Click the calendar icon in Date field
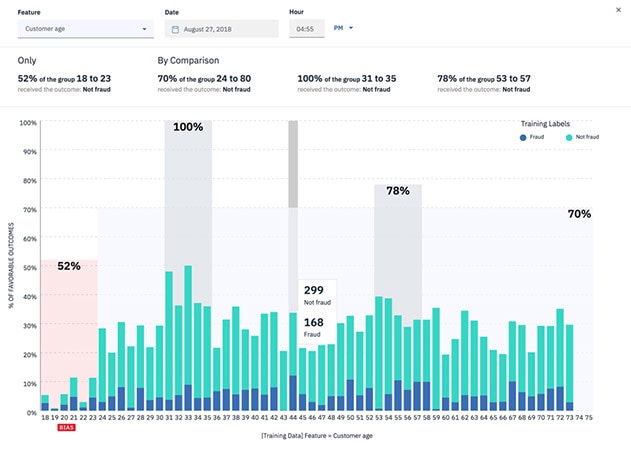The height and width of the screenshot is (463, 631). tap(175, 29)
